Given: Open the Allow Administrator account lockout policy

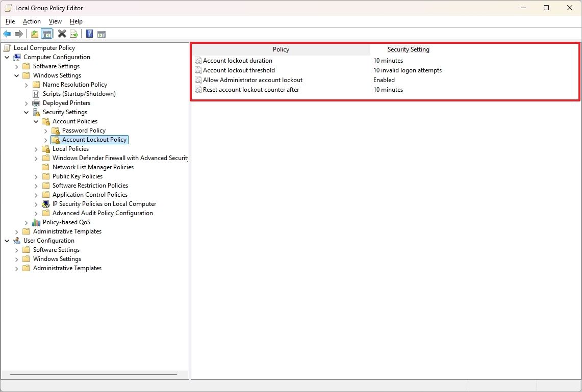Looking at the screenshot, I should (252, 80).
